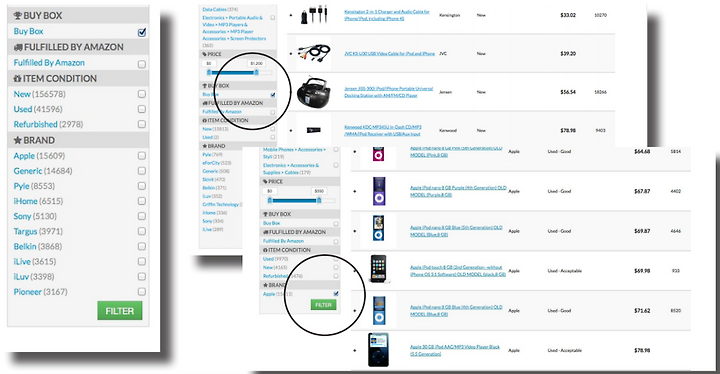Image resolution: width=720 pixels, height=374 pixels.
Task: Click the truck icon in $350 panel's FULFILLED BY AMAZON header
Action: click(265, 232)
